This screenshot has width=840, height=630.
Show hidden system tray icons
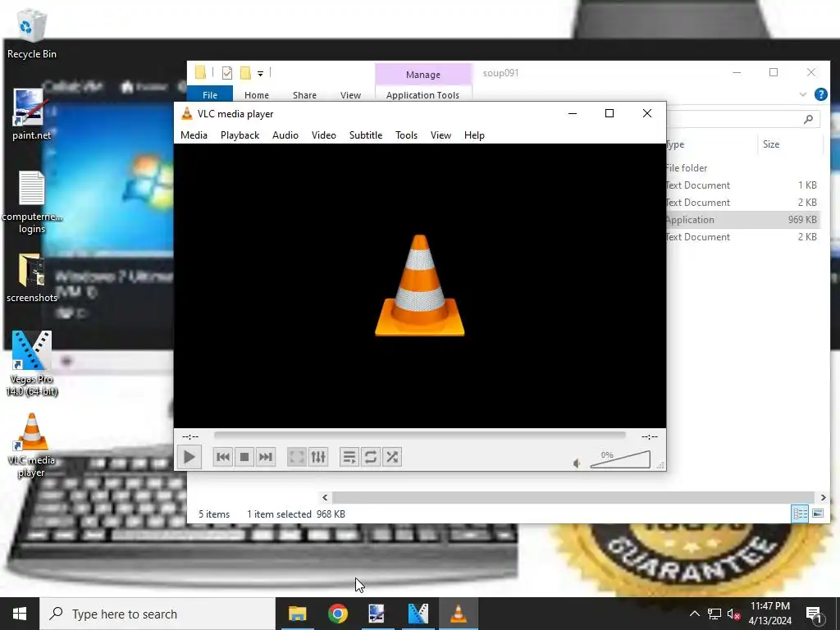coord(694,614)
